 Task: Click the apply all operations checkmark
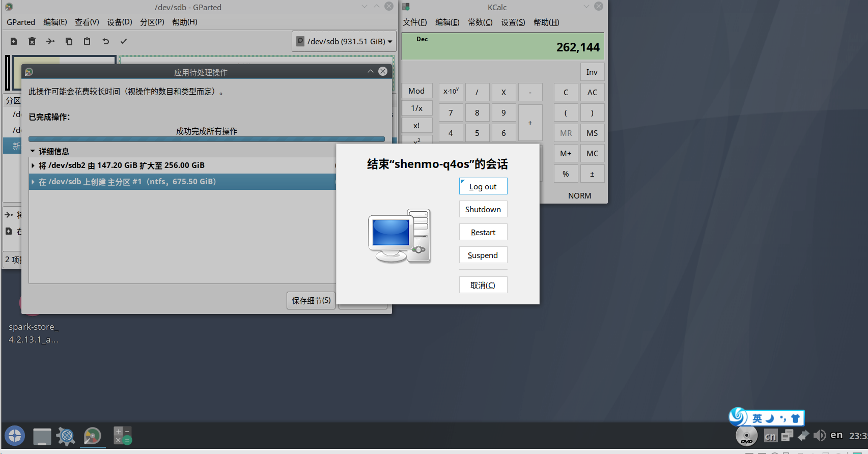point(124,41)
